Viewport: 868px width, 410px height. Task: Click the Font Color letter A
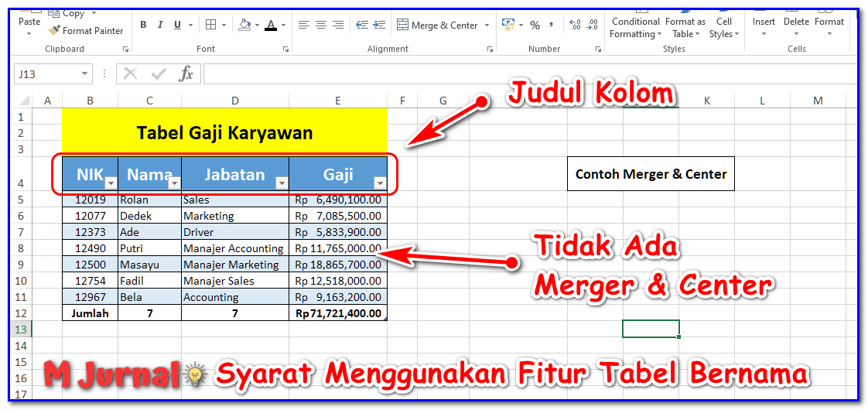coord(271,25)
